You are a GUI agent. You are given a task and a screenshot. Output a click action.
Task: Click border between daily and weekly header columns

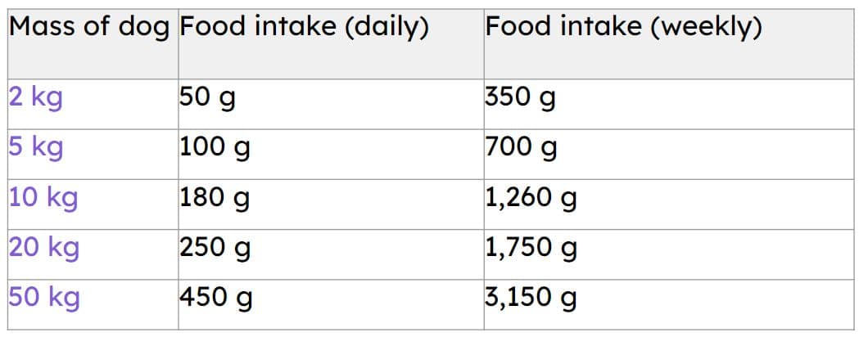[482, 41]
